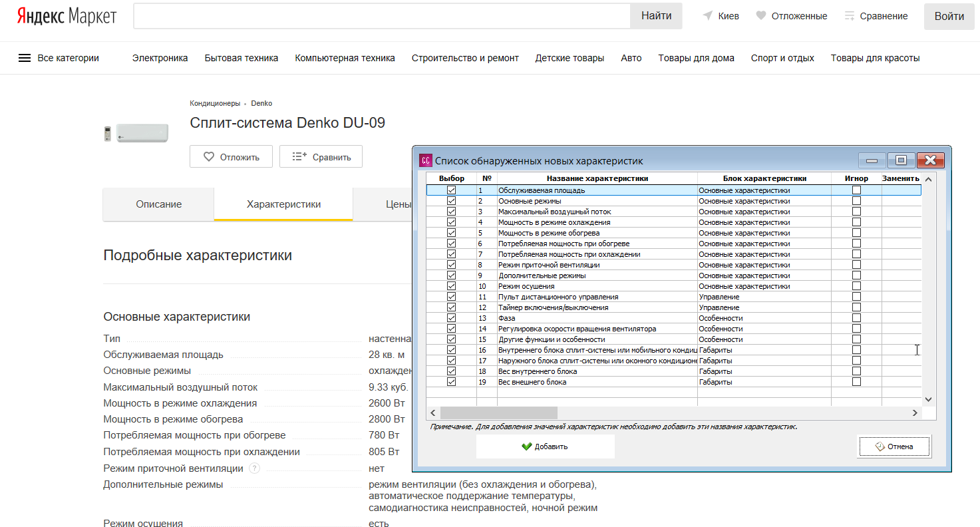Click the location arrow icon next to Киев

point(708,16)
